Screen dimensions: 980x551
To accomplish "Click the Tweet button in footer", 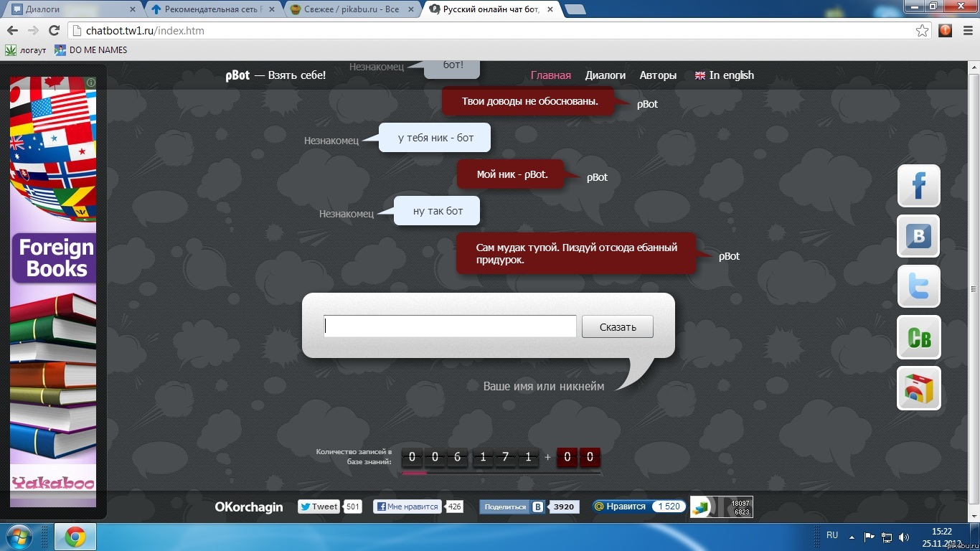I will (x=319, y=507).
